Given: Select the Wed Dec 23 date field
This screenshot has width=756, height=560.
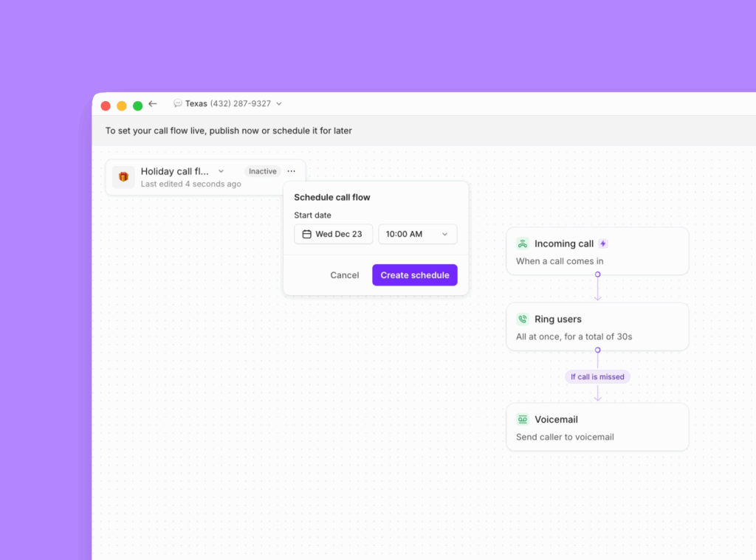Looking at the screenshot, I should (333, 234).
